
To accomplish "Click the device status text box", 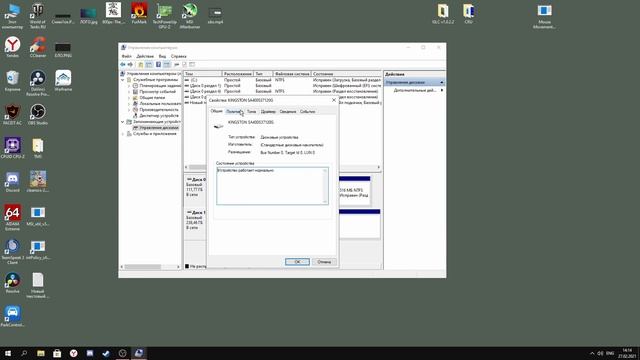I will (272, 186).
